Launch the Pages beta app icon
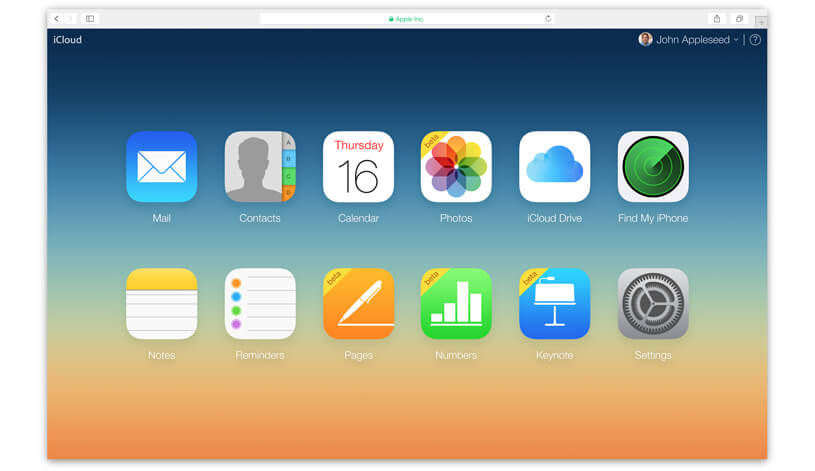Image resolution: width=815 pixels, height=471 pixels. tap(358, 304)
